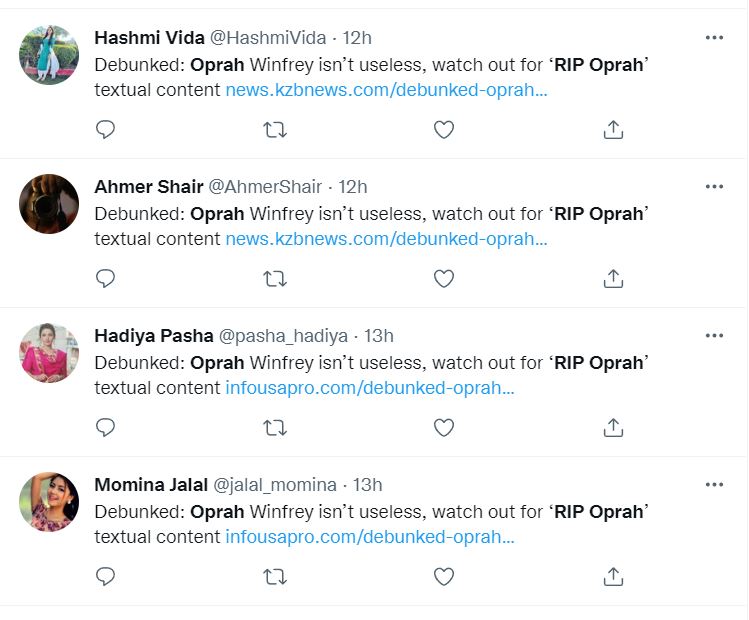
Task: Reply to Momina Jalal's tweet
Action: point(105,576)
